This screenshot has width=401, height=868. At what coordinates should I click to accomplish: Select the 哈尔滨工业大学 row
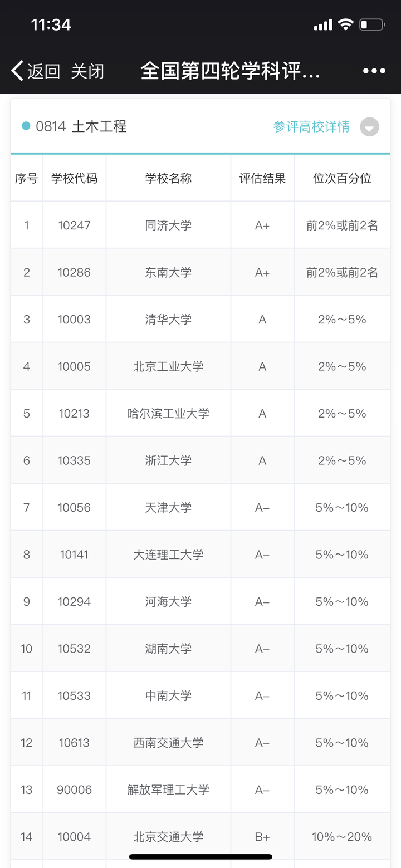tap(168, 414)
